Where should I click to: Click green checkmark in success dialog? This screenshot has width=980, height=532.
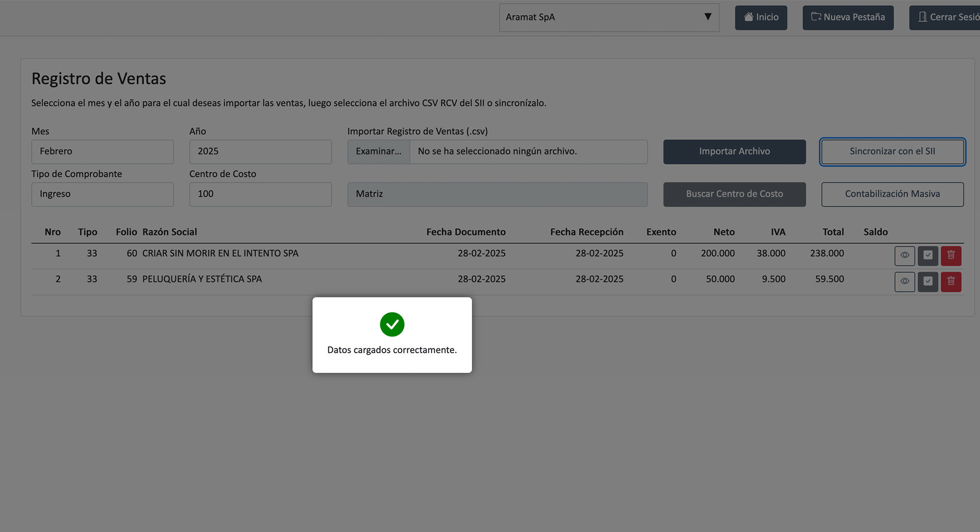[x=392, y=324]
